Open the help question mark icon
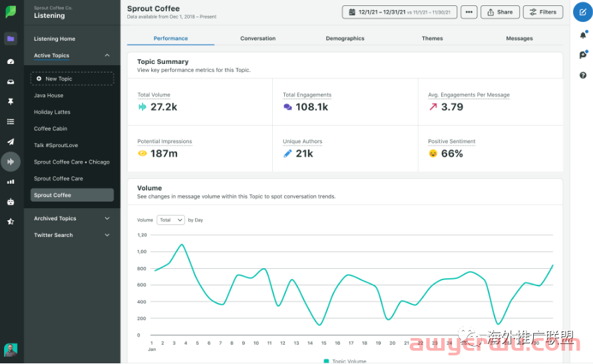The height and width of the screenshot is (364, 593). 583,75
